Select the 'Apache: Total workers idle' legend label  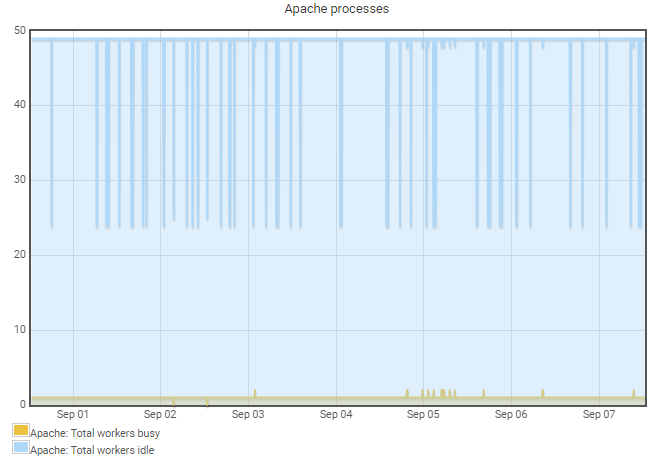coord(92,450)
